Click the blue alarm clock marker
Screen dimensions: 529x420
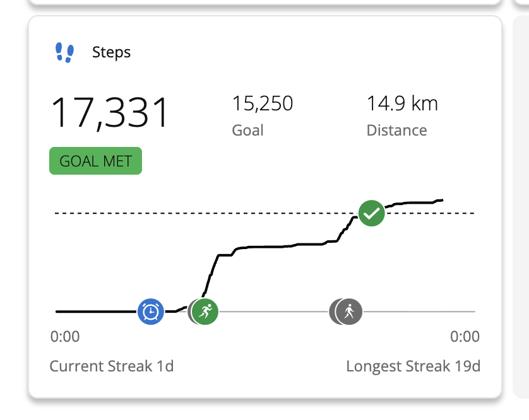pyautogui.click(x=151, y=311)
